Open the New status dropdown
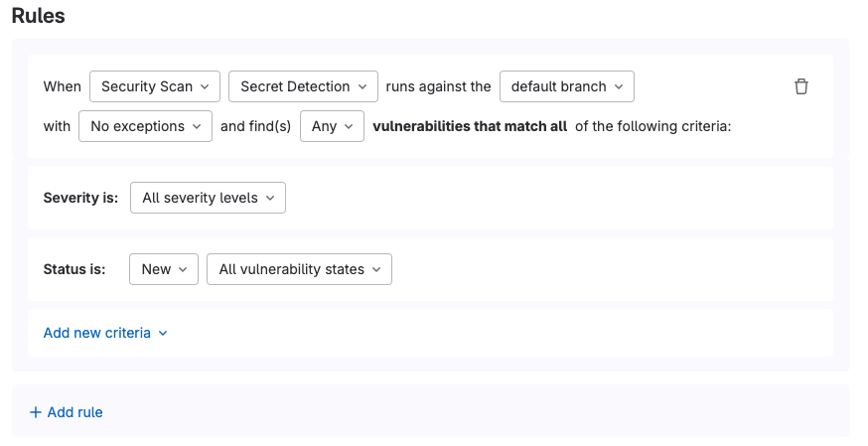 click(x=164, y=269)
